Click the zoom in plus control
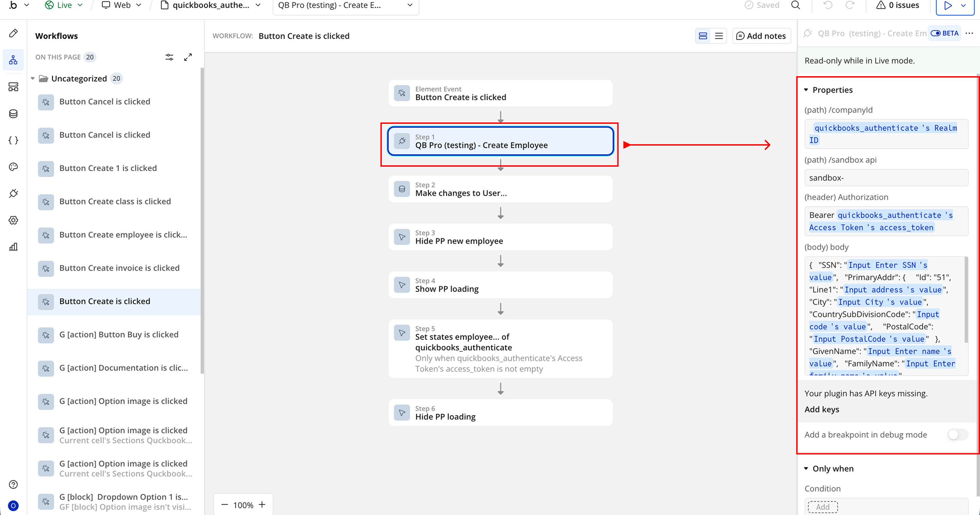 (x=262, y=504)
